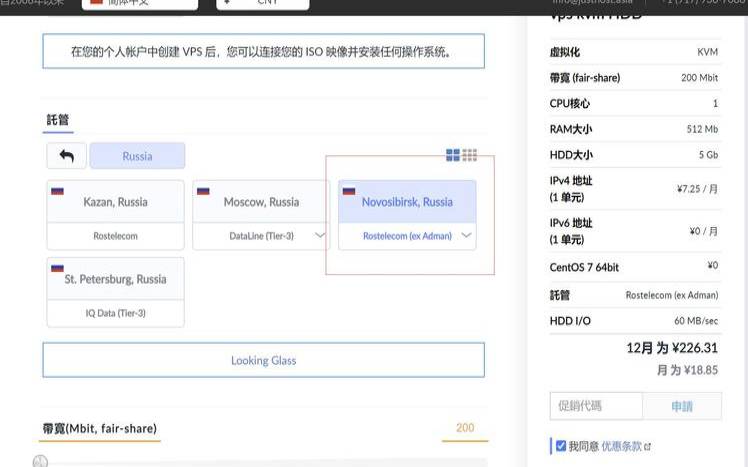Click the ISO image info notice box
Image resolution: width=748 pixels, height=467 pixels.
point(263,51)
